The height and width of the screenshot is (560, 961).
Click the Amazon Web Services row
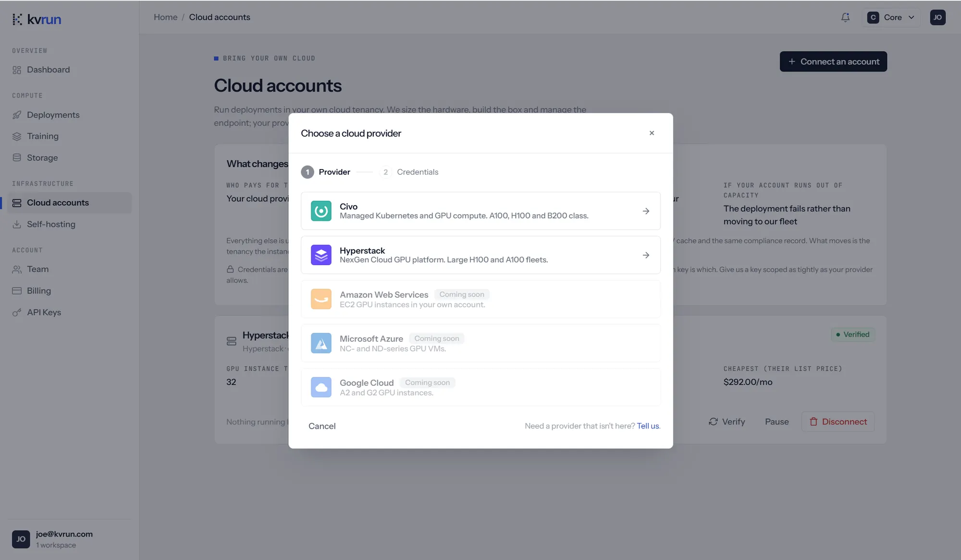click(x=480, y=299)
